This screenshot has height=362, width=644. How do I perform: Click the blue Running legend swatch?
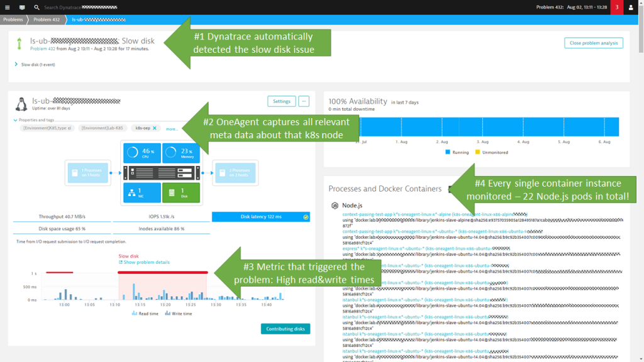point(448,152)
